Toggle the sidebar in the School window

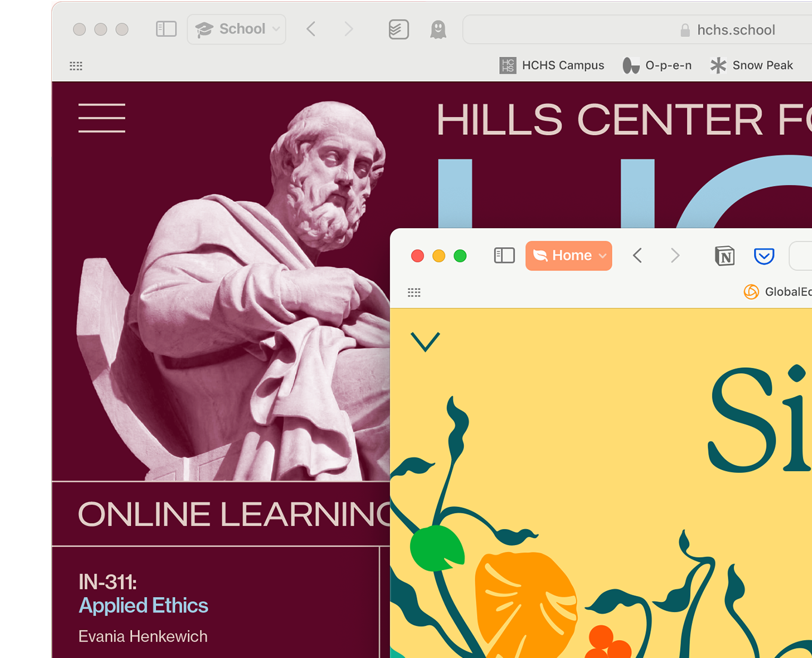point(166,29)
